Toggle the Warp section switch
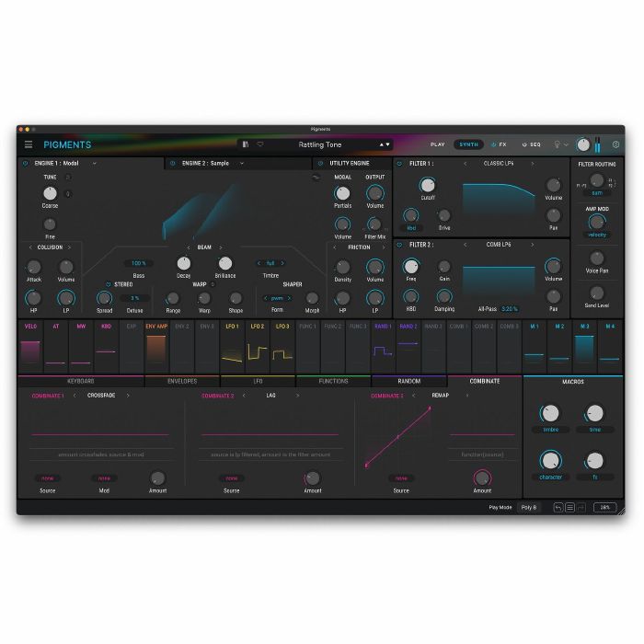Image resolution: width=644 pixels, height=644 pixels. click(213, 284)
